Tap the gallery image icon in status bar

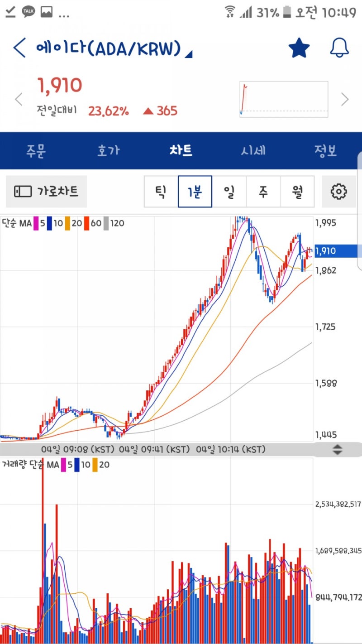pos(47,13)
